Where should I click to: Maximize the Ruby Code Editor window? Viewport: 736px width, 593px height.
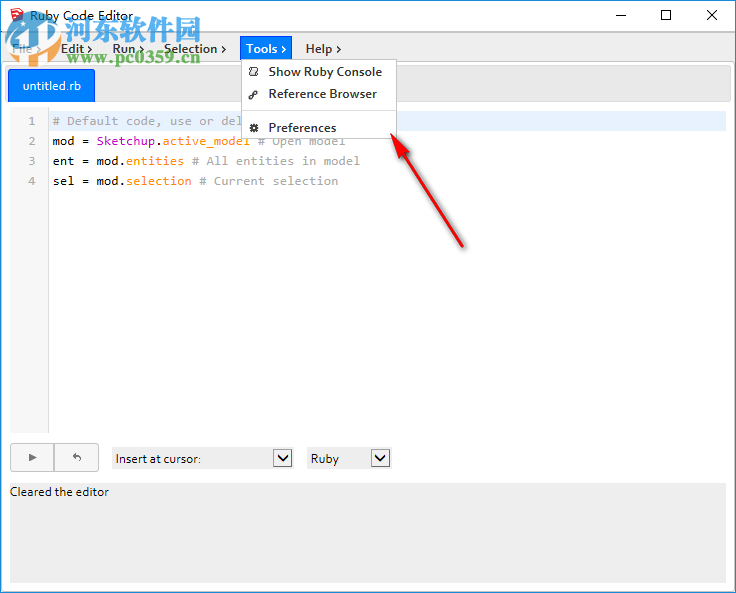pyautogui.click(x=666, y=15)
